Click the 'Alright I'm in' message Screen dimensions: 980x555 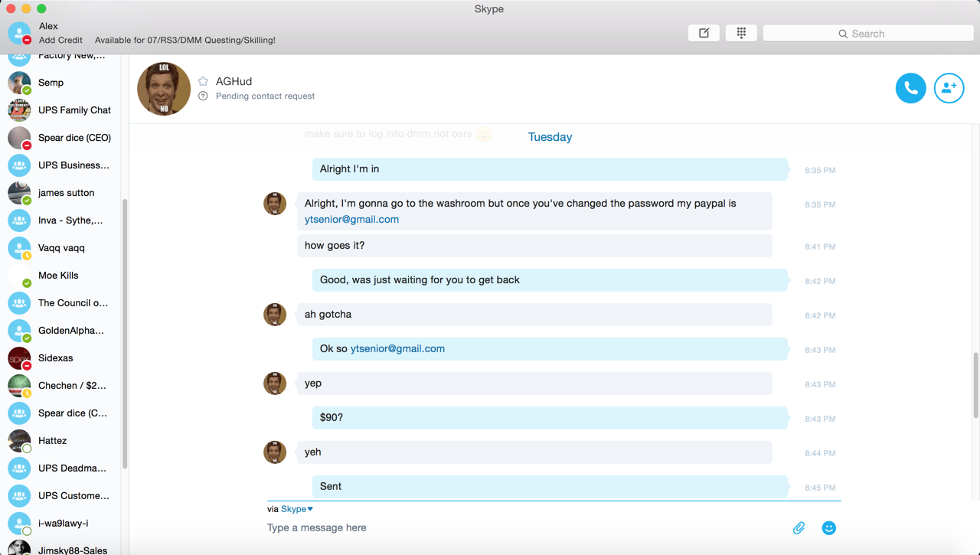pyautogui.click(x=550, y=169)
